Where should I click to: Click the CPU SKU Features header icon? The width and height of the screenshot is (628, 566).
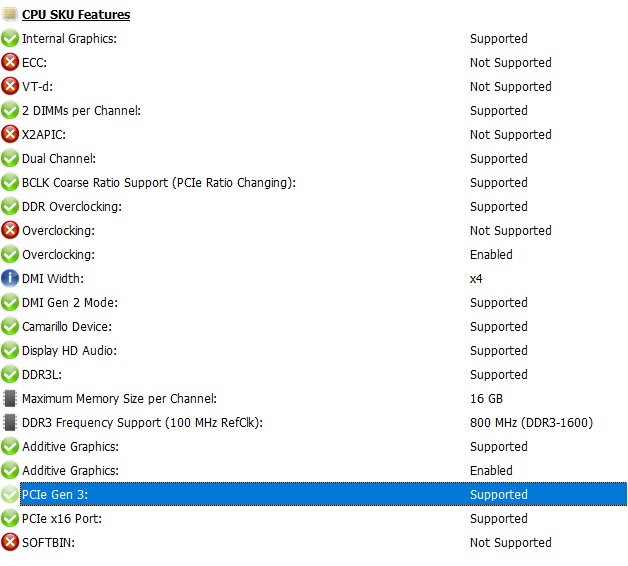click(x=10, y=14)
